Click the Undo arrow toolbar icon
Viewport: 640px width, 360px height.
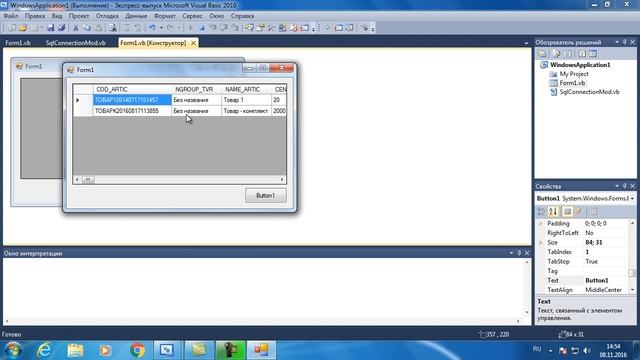click(152, 28)
